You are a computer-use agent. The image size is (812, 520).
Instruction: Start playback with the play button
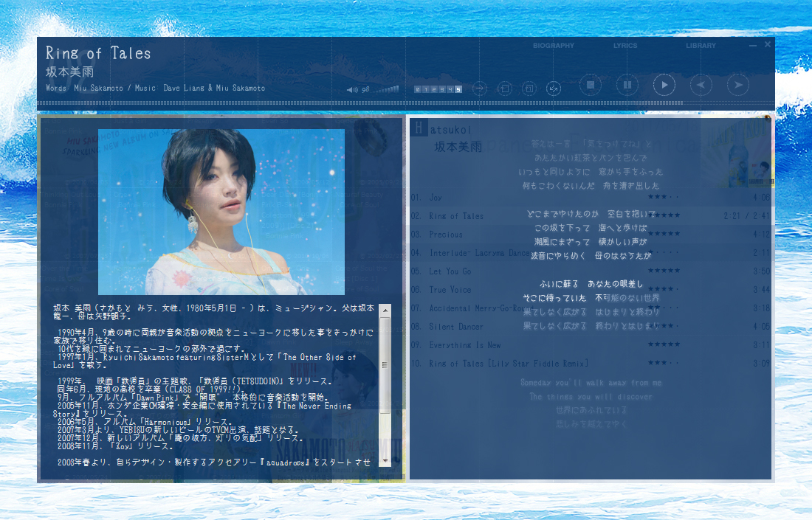664,85
